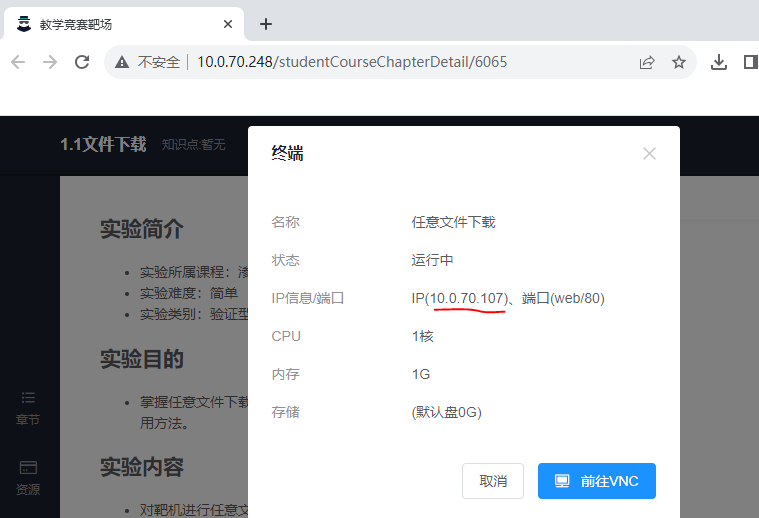The image size is (759, 518).
Task: Click the 状态 field label
Action: (x=286, y=260)
